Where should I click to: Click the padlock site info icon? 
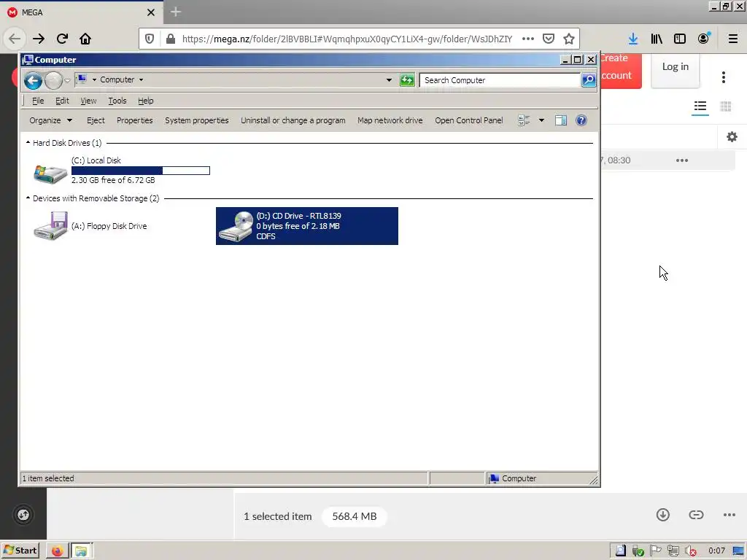pos(170,39)
